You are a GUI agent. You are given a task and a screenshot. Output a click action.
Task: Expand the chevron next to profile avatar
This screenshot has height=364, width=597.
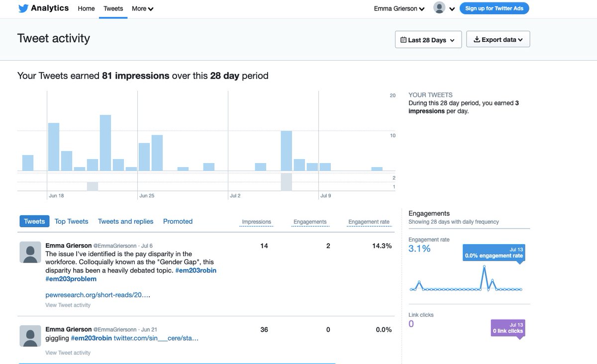click(452, 9)
